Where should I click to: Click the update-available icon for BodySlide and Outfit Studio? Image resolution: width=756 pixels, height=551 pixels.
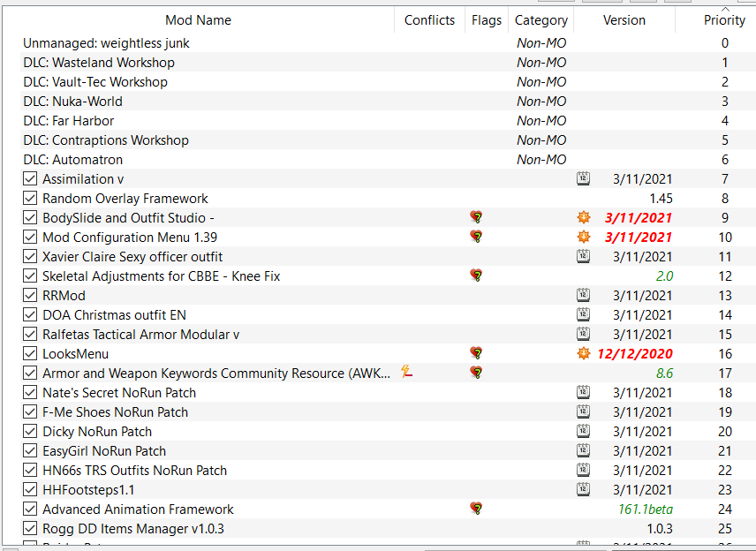click(x=584, y=217)
